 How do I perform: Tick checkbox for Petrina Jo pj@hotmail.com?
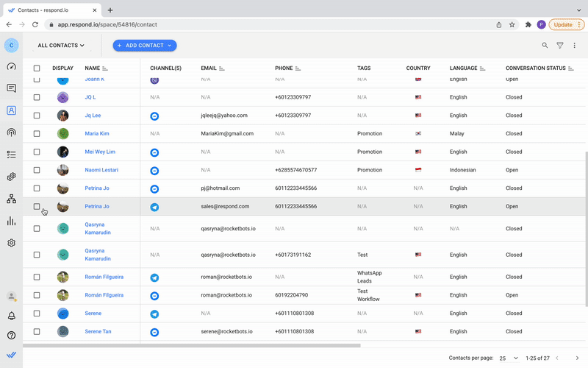click(x=37, y=188)
